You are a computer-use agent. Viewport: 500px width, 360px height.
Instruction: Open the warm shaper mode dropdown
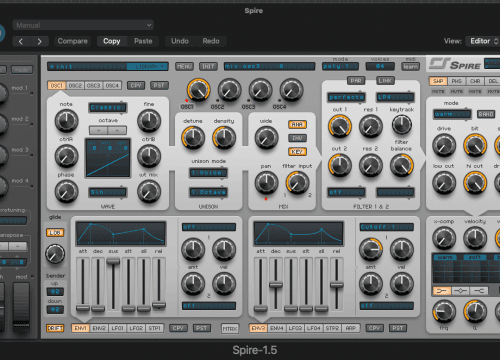452,114
